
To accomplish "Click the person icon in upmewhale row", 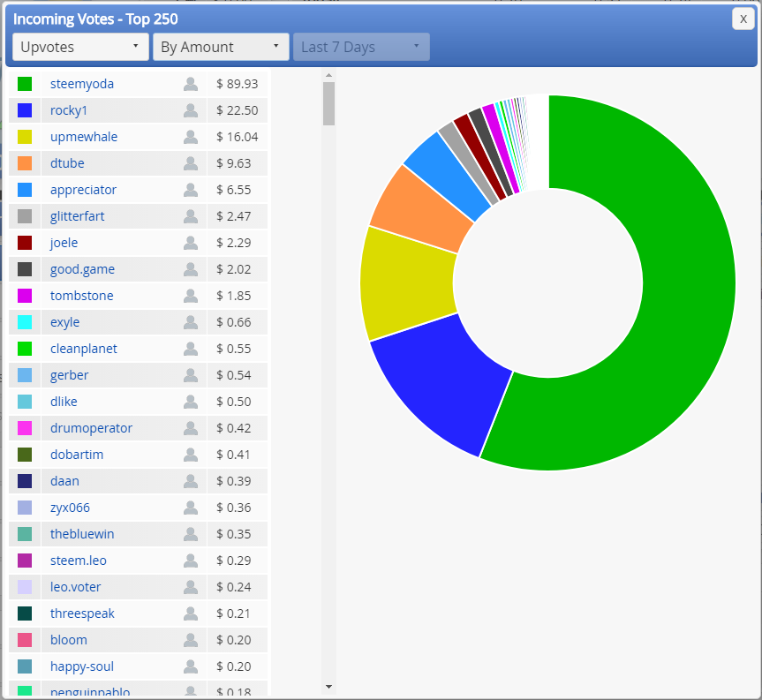I will coord(191,137).
